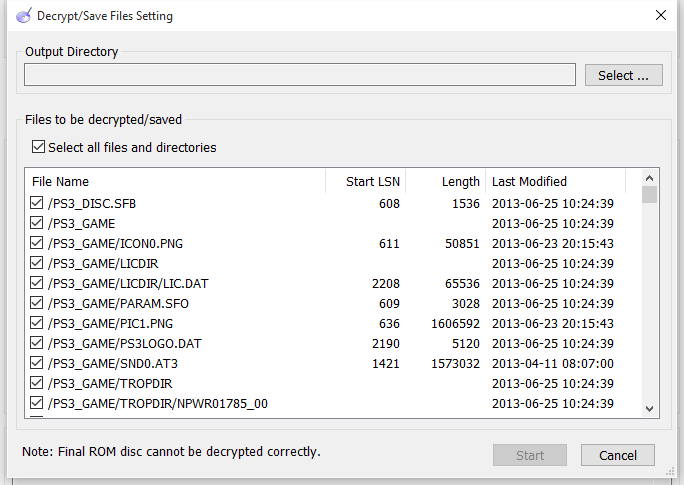Toggle the /PS3_DISC.SFB file checkbox
This screenshot has width=684, height=485.
37,203
